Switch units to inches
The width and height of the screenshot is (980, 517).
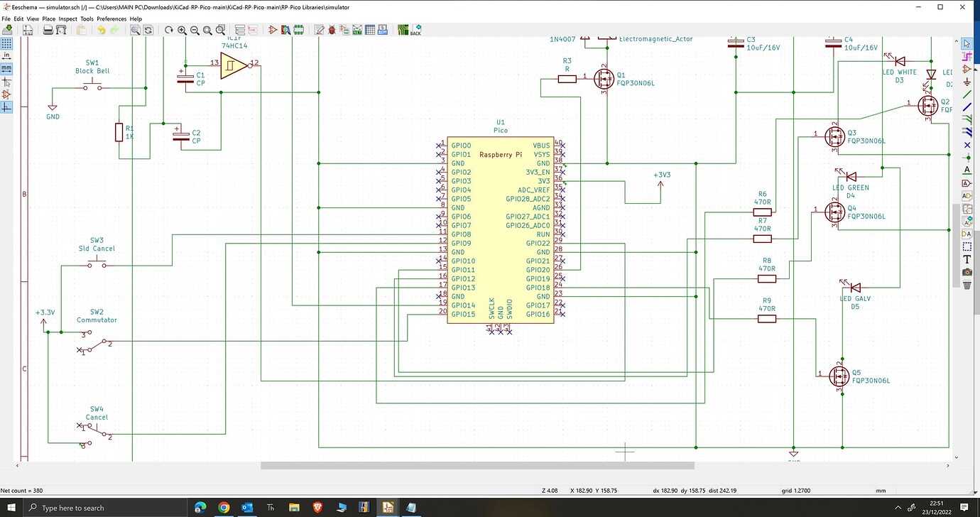click(6, 55)
